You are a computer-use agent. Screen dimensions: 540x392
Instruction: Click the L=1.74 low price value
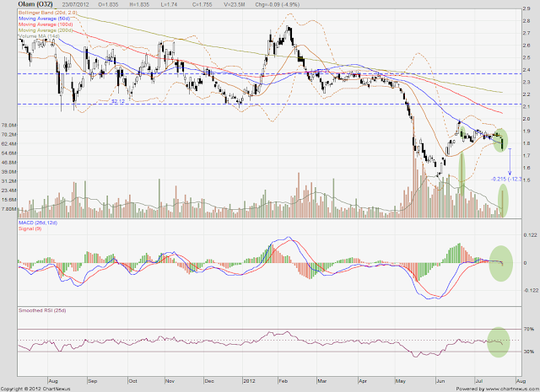click(x=170, y=5)
